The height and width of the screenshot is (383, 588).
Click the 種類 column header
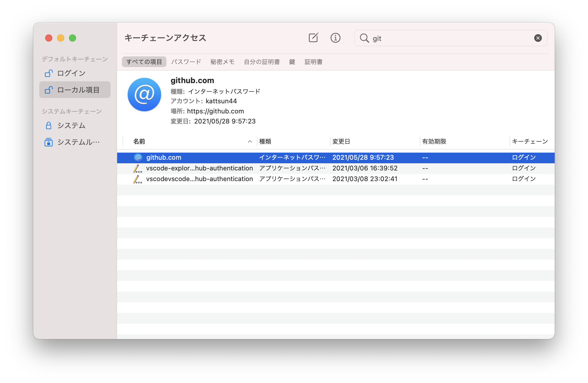265,142
